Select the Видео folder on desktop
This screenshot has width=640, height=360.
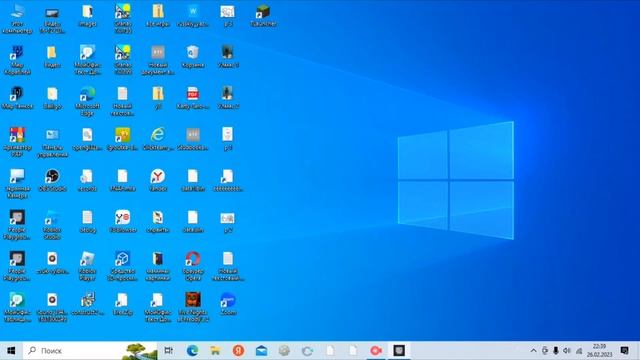52,56
